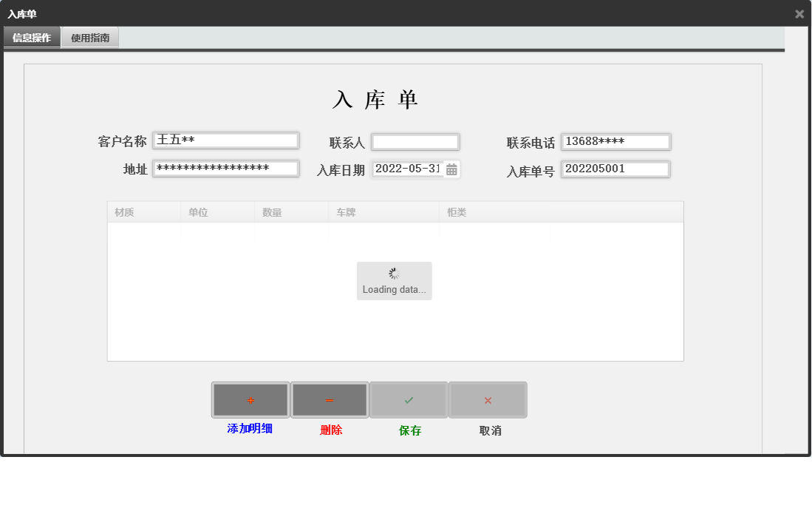Select the 信息操作 tab
Screen dimensions: 812x508
click(x=31, y=36)
